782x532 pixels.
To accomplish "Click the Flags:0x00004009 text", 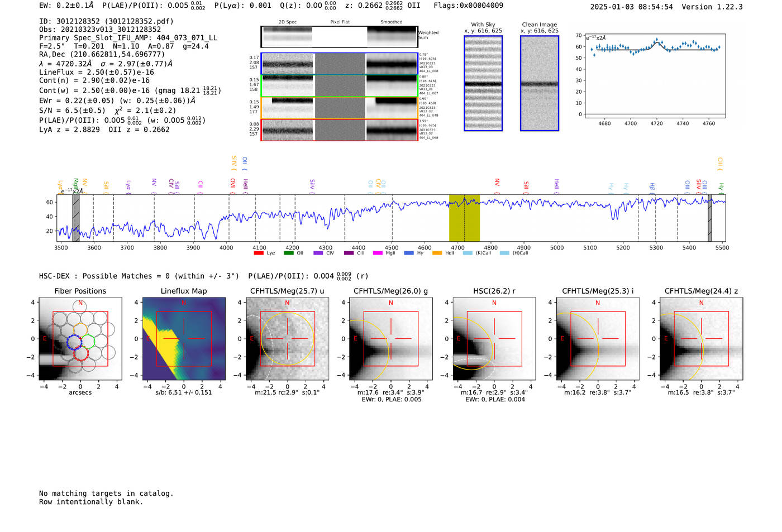I will coord(468,6).
